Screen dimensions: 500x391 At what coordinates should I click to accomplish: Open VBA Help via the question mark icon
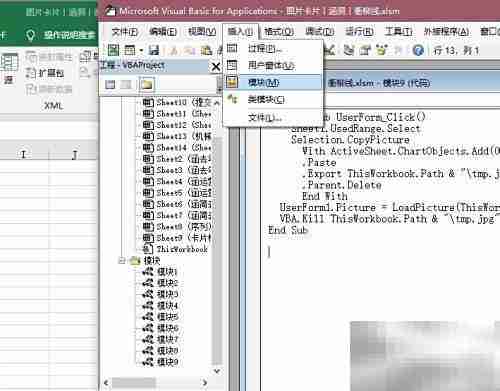[418, 50]
